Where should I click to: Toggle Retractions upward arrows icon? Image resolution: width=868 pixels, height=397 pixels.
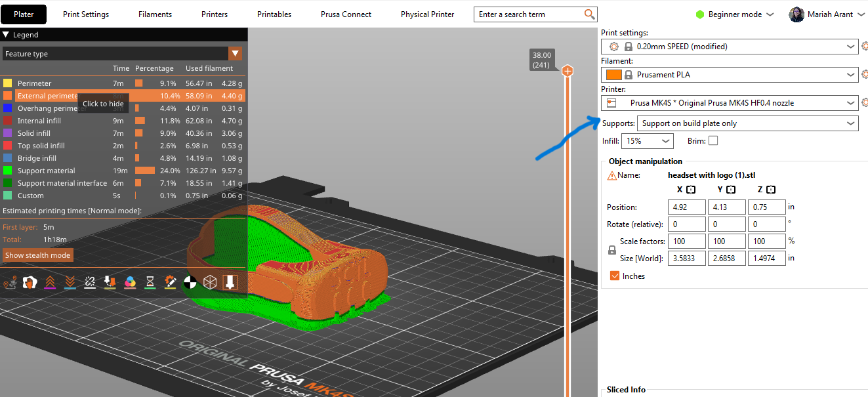coord(50,282)
